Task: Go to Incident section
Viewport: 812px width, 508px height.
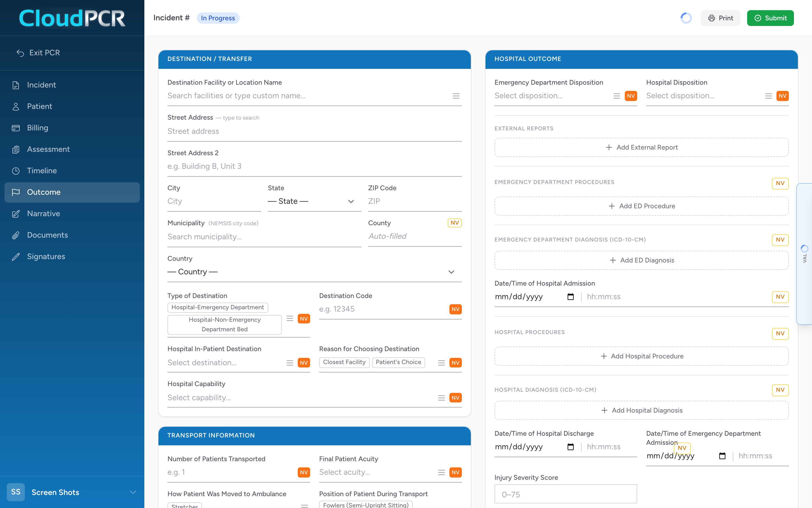Action: point(72,85)
